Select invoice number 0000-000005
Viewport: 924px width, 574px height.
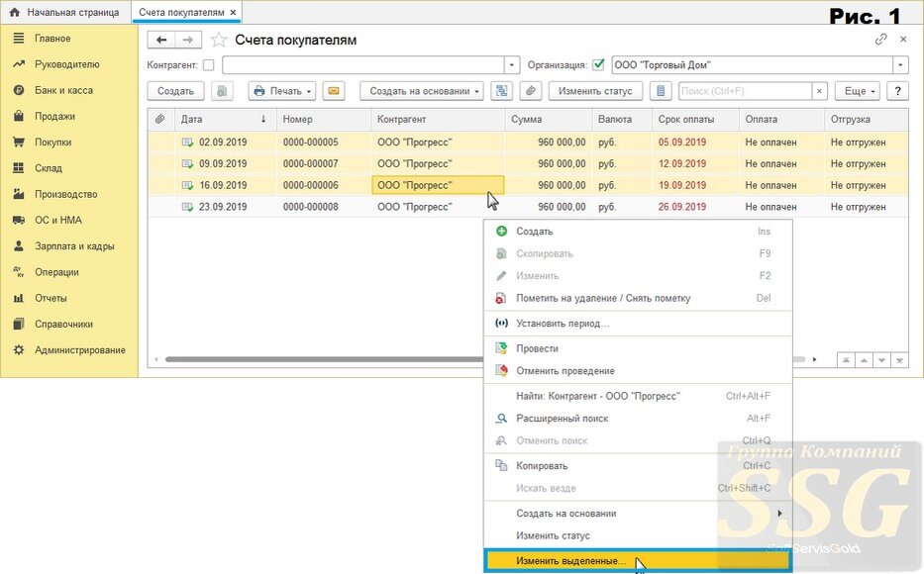(311, 142)
